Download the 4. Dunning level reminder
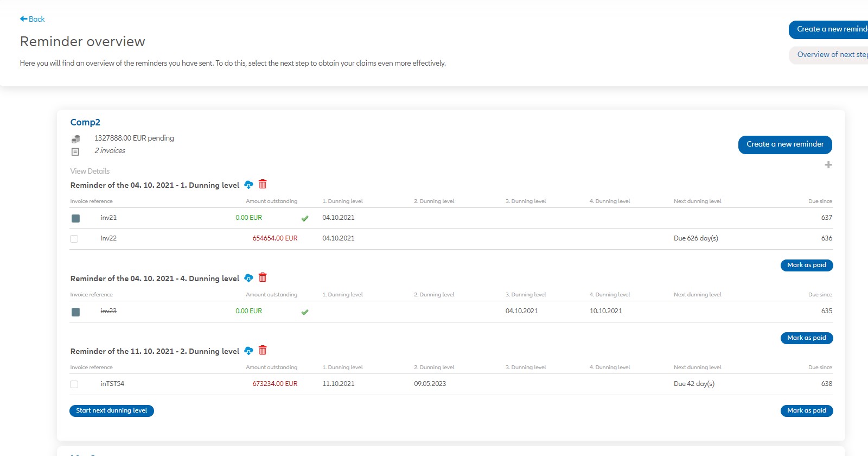 (248, 278)
